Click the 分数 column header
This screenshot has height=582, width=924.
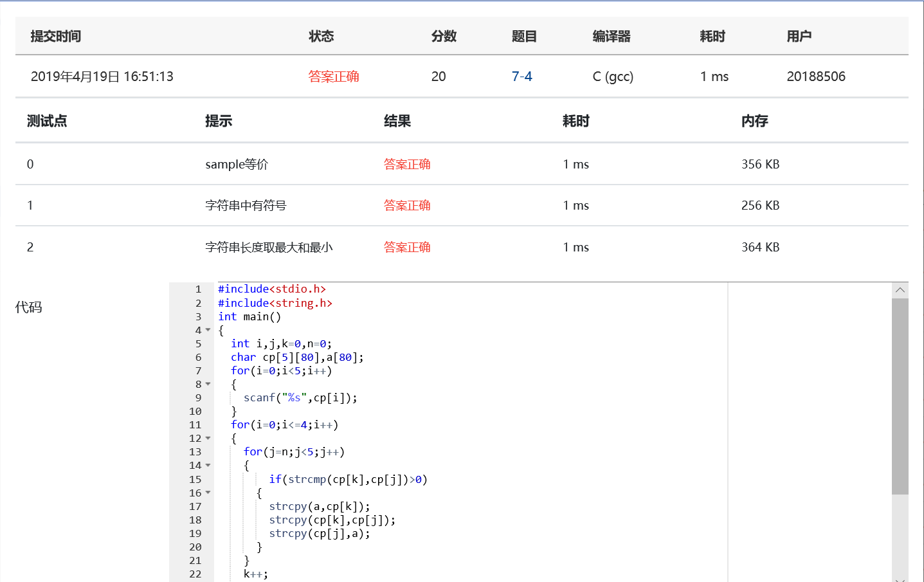(444, 36)
